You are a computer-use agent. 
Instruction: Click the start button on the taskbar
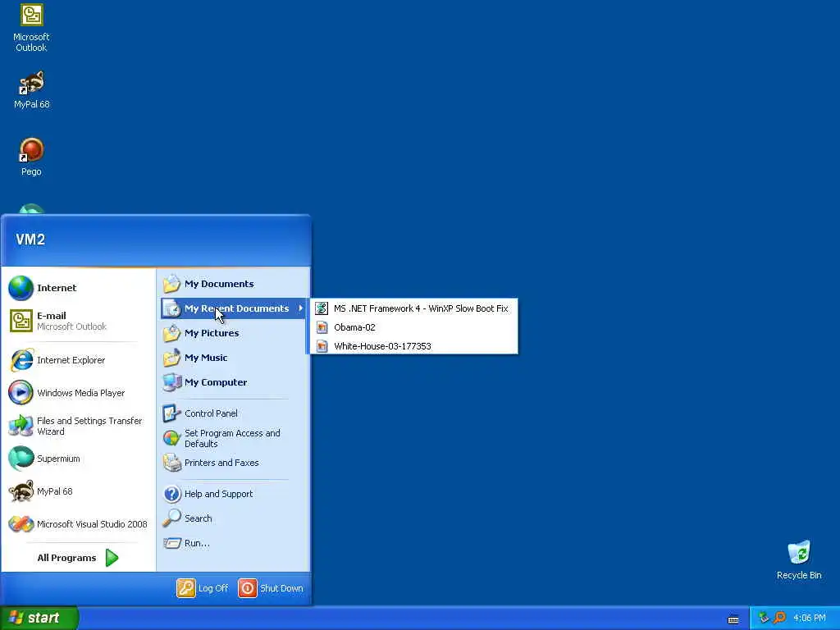tap(39, 618)
